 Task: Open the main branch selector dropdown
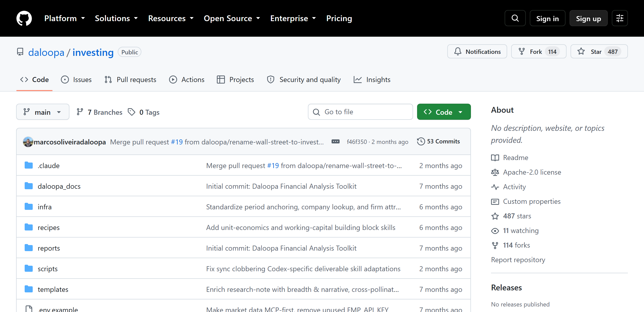[43, 112]
